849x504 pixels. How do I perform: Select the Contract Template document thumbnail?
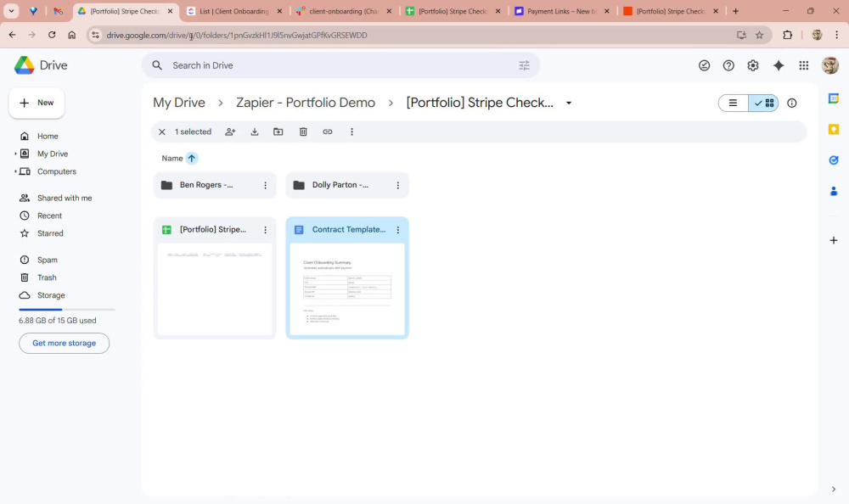click(x=347, y=289)
